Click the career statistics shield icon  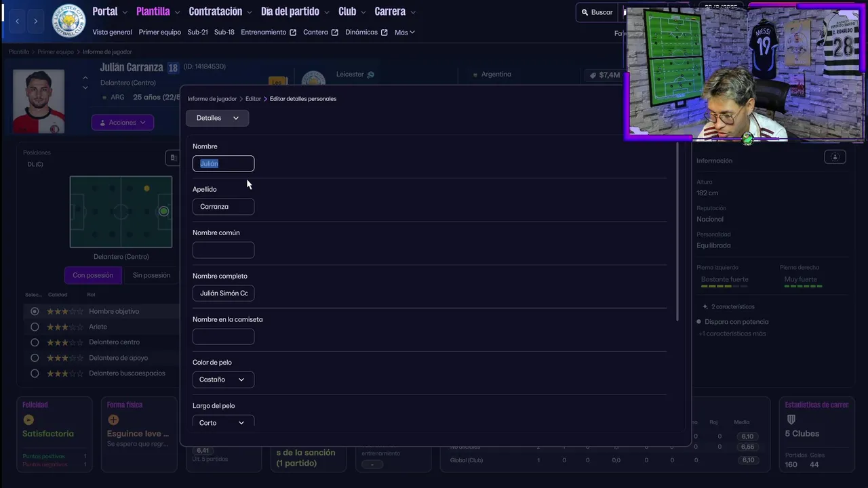click(791, 420)
